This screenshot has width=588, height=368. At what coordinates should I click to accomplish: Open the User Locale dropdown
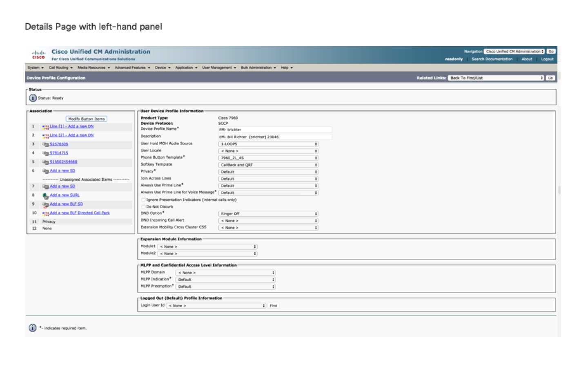pyautogui.click(x=268, y=151)
